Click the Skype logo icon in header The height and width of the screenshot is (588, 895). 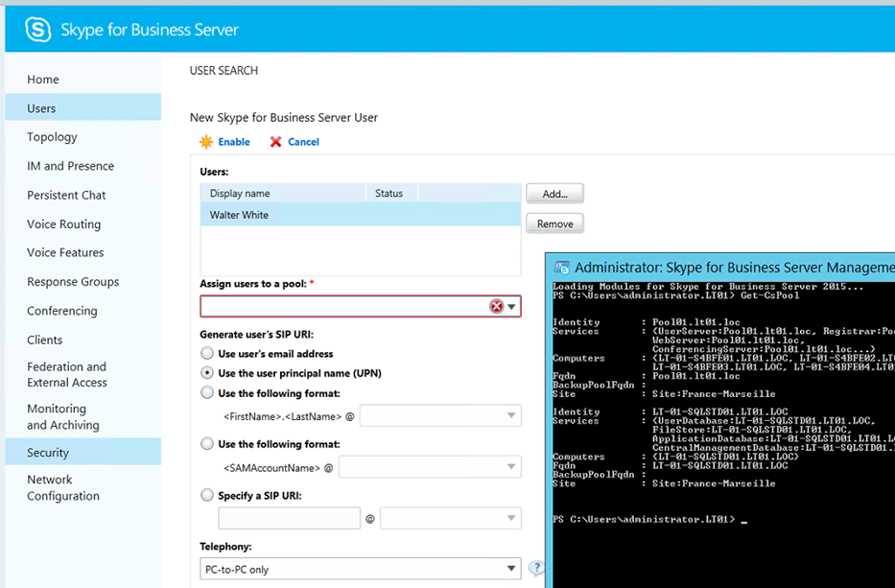(39, 30)
